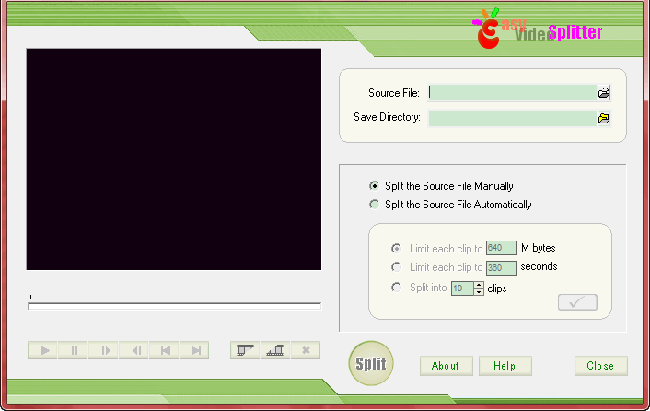Browse for the save directory folder
Image resolution: width=650 pixels, height=411 pixels.
coord(604,118)
